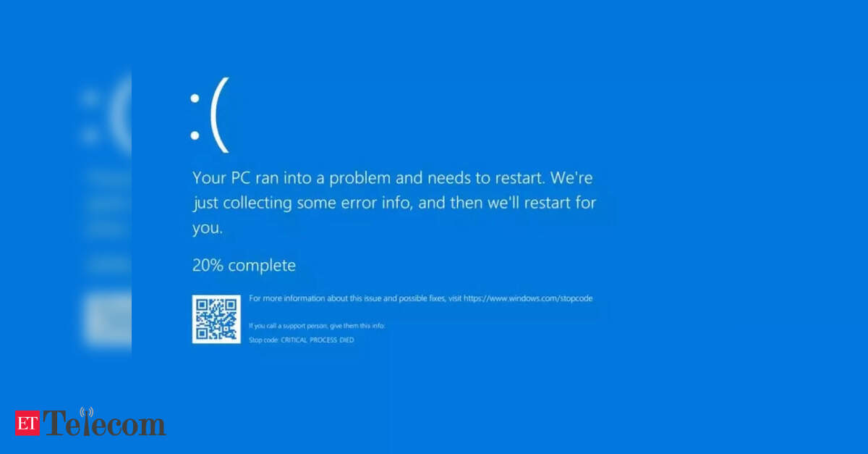Click the line 'just collecting some error info'

coord(394,203)
